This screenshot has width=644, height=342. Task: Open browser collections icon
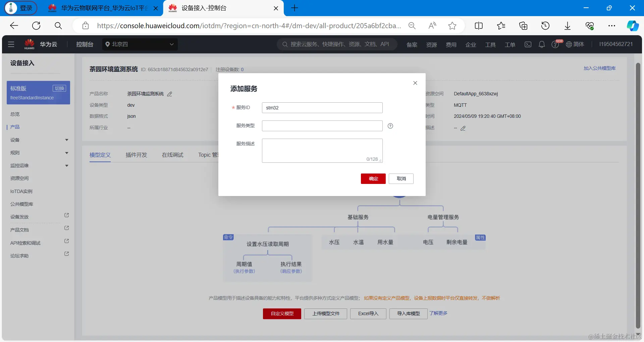point(523,26)
